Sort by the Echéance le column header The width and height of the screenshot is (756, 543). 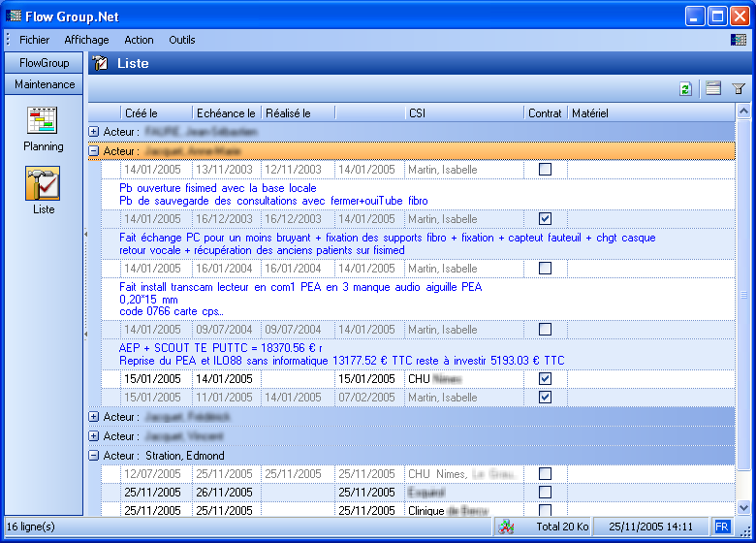click(x=225, y=113)
